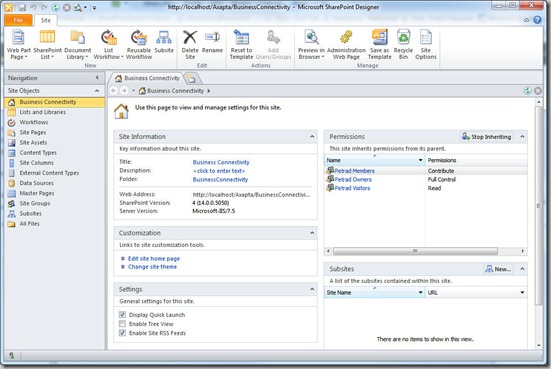
Task: Collapse the Navigation pane
Action: [97, 78]
